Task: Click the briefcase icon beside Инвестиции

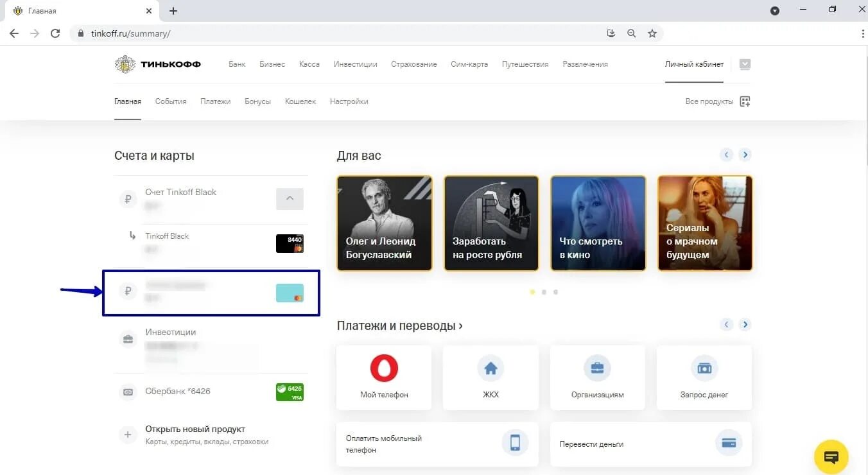Action: pyautogui.click(x=128, y=340)
